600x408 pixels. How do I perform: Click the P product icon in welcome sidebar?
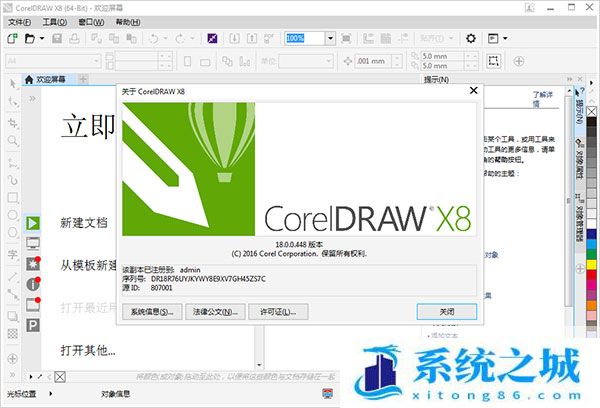33,325
